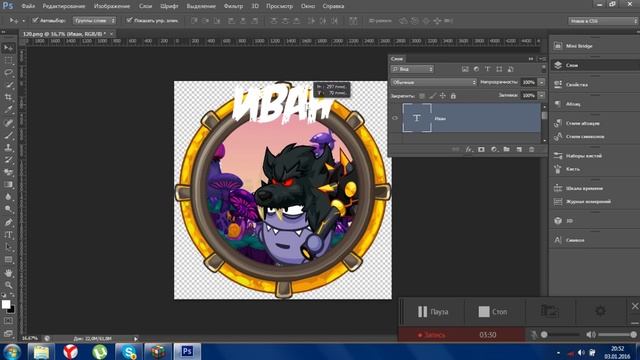Open status bar info arrow
640x360 pixels.
click(x=136, y=338)
